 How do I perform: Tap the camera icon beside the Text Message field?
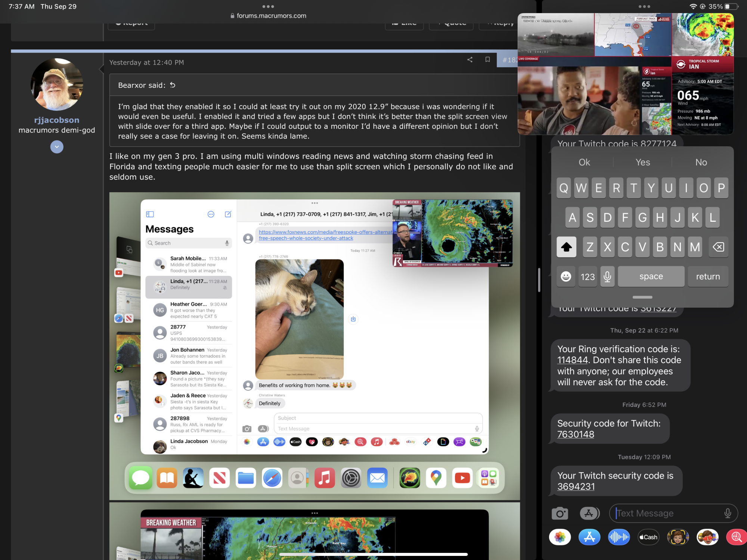pos(560,514)
